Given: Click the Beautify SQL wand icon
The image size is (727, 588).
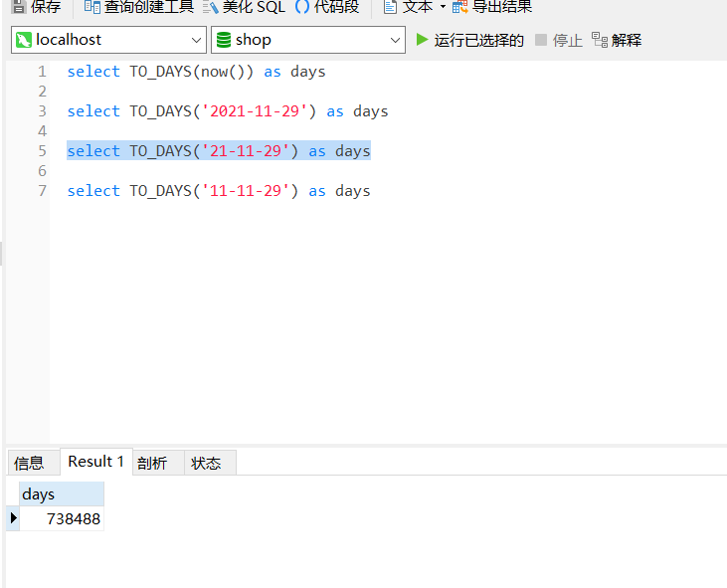Looking at the screenshot, I should [x=211, y=7].
